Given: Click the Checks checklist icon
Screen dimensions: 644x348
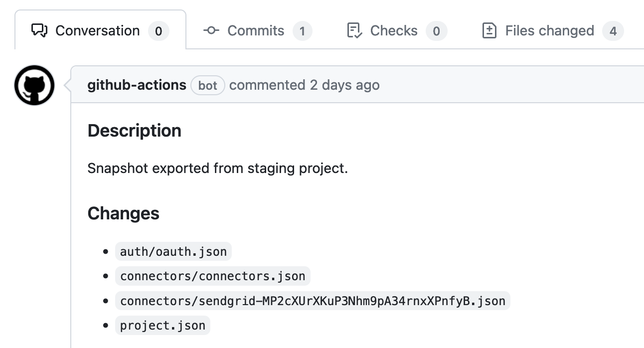Looking at the screenshot, I should [354, 30].
